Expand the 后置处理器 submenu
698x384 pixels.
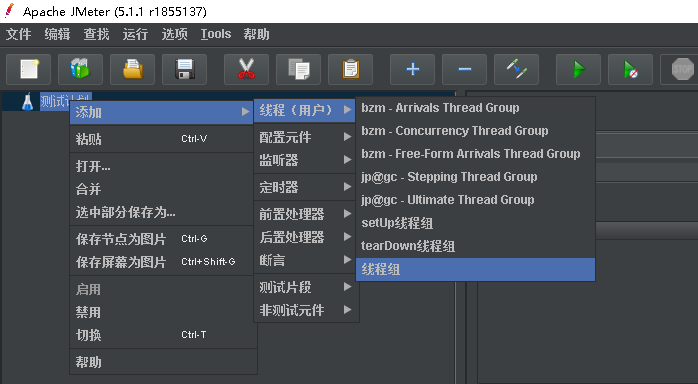[x=305, y=237]
